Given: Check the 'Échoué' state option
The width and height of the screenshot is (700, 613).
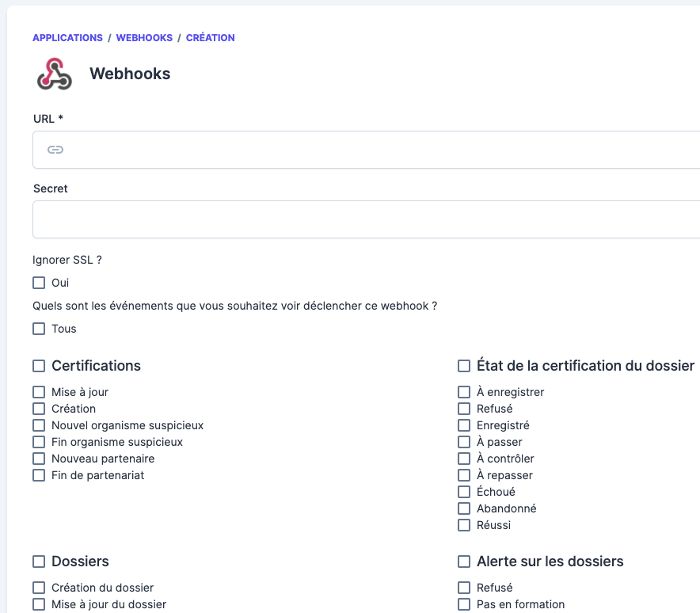Looking at the screenshot, I should [464, 492].
